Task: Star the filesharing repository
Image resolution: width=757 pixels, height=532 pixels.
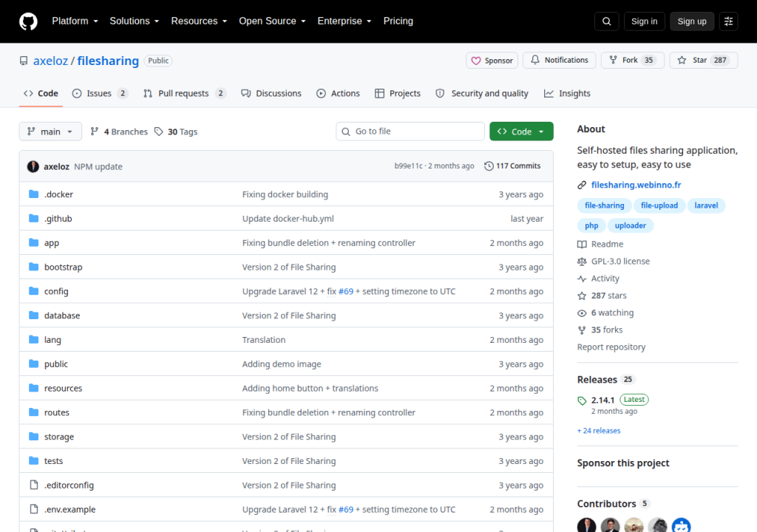Action: 704,60
